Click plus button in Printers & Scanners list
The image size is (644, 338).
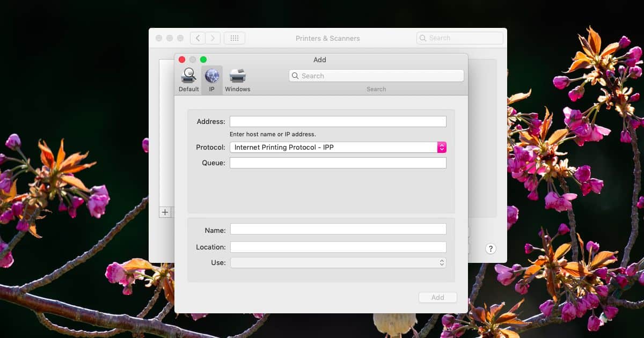165,212
